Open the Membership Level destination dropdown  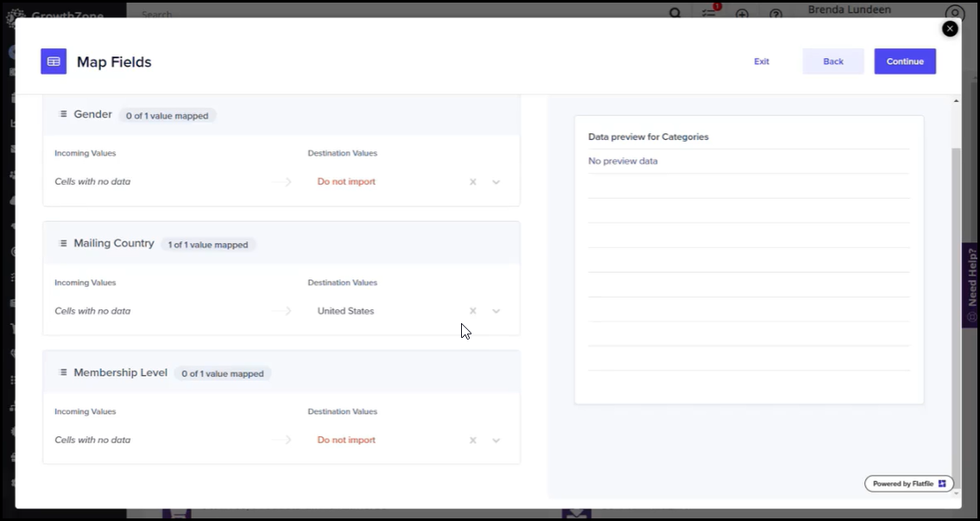pyautogui.click(x=496, y=441)
